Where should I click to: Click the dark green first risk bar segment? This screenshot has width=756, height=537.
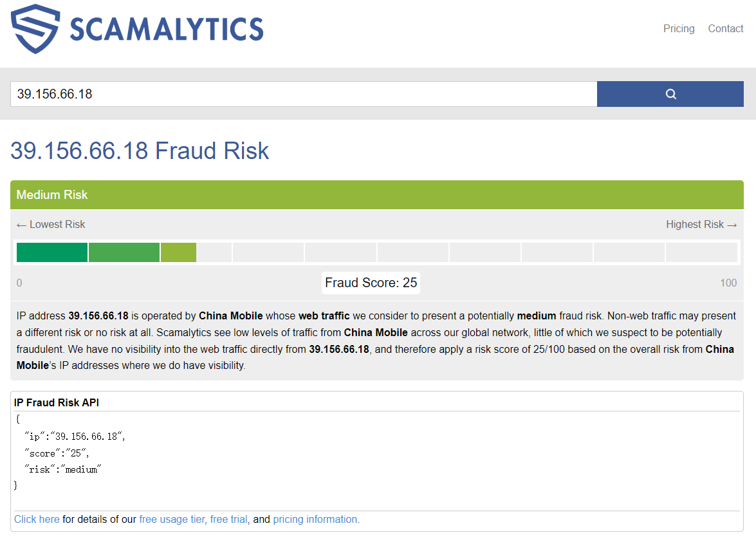pyautogui.click(x=51, y=252)
